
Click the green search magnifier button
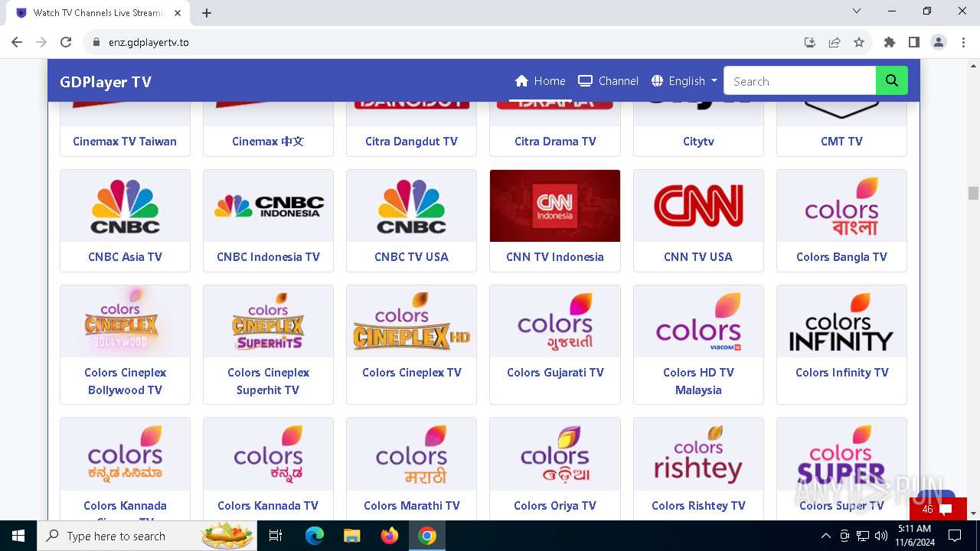coord(892,80)
